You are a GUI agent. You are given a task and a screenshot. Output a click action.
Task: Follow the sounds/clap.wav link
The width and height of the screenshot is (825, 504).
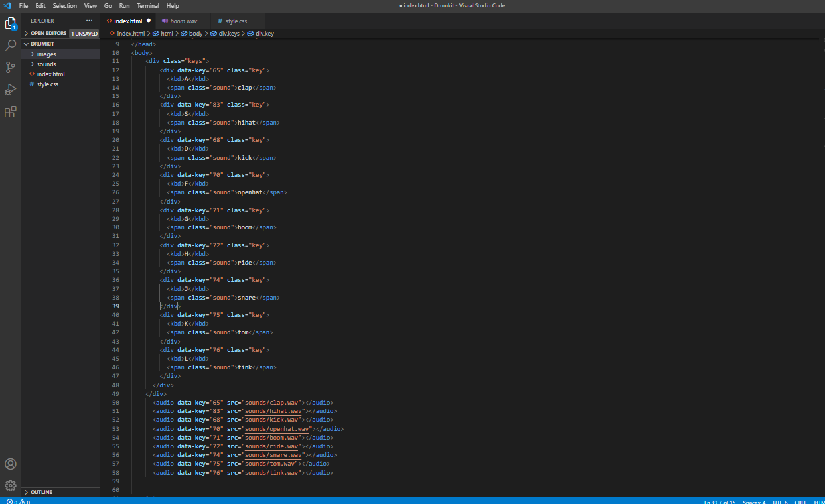pos(272,403)
